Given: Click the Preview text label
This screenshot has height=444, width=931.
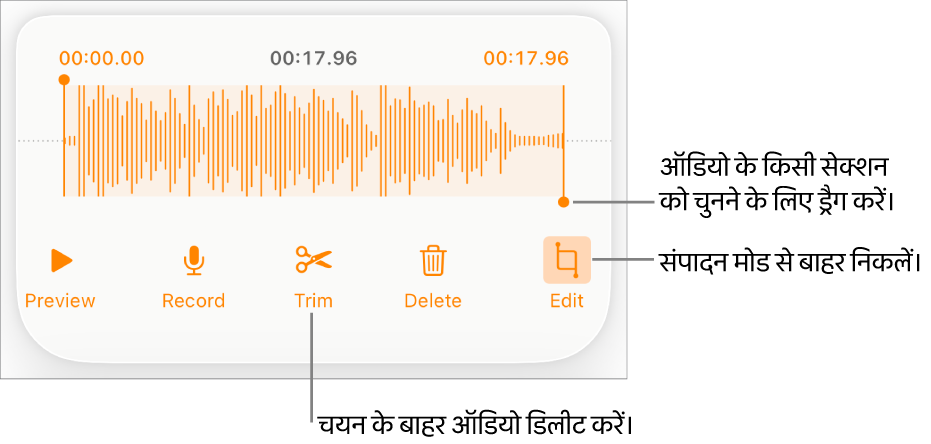Looking at the screenshot, I should (60, 301).
